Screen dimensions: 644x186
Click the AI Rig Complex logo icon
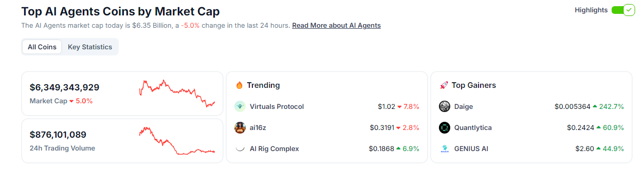tap(240, 148)
